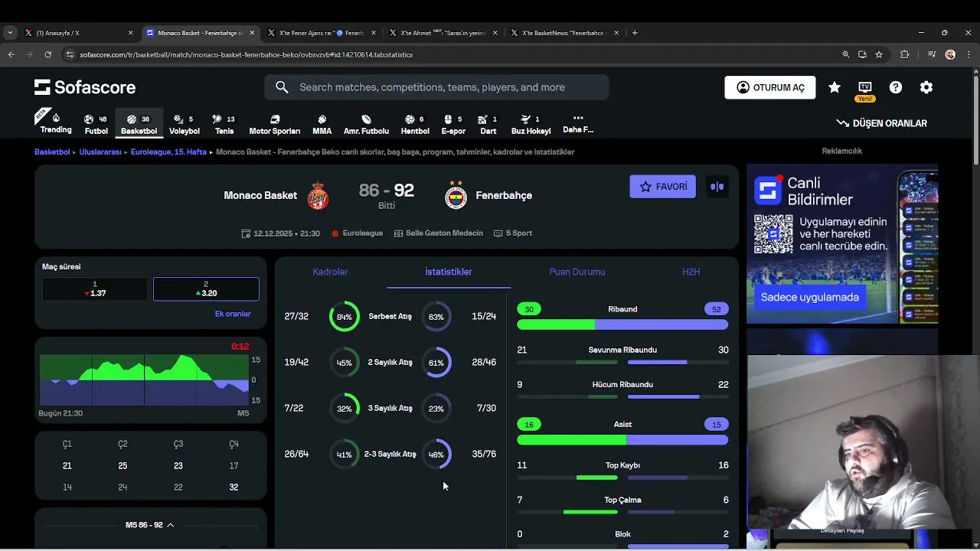The height and width of the screenshot is (551, 980).
Task: Open the browser zoom magnifier icon
Action: coord(845,54)
